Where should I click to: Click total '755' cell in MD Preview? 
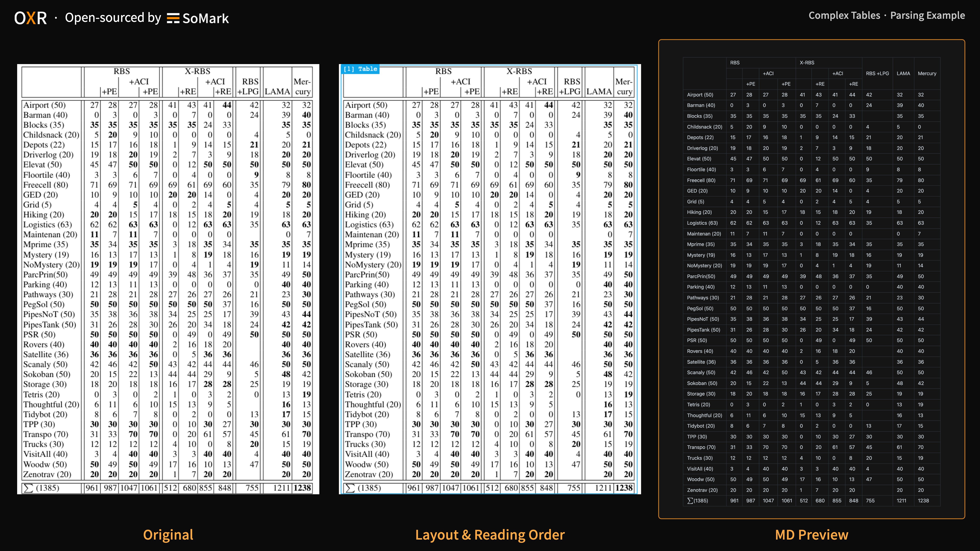(870, 501)
